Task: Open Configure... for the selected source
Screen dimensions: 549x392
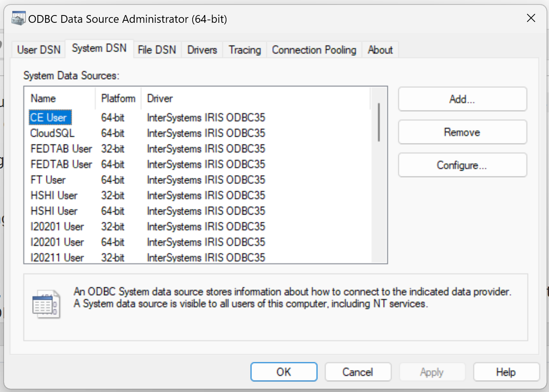Action: pyautogui.click(x=462, y=165)
